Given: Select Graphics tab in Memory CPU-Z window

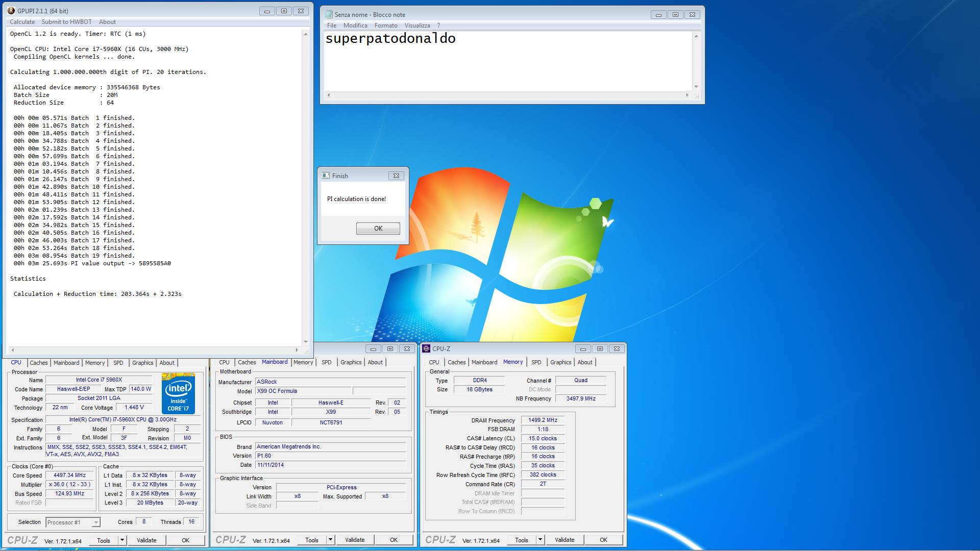Looking at the screenshot, I should [x=561, y=362].
